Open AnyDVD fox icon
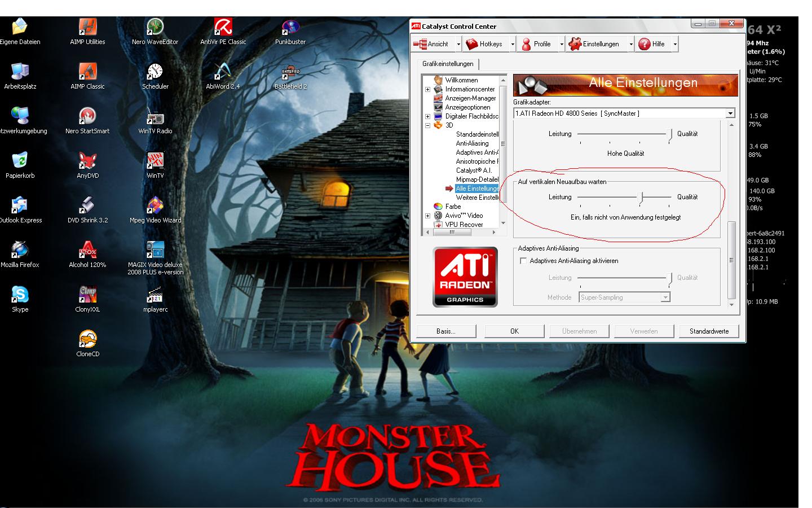The image size is (812, 508). (x=87, y=160)
